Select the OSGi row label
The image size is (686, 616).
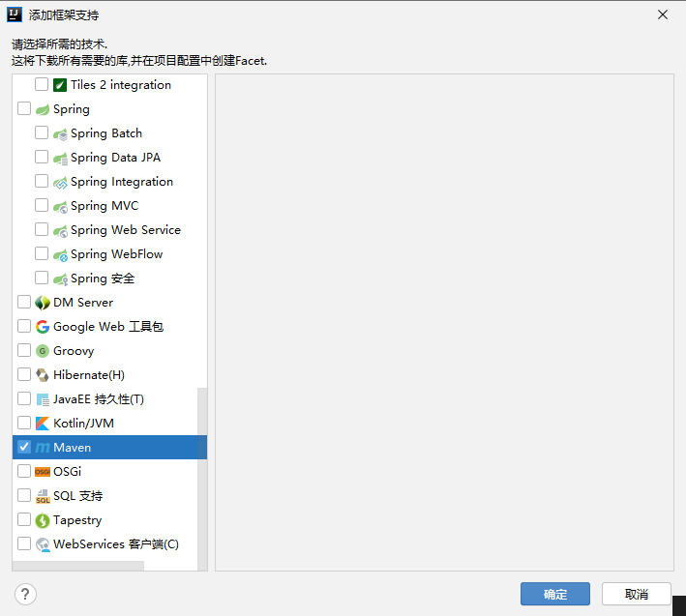pos(68,472)
